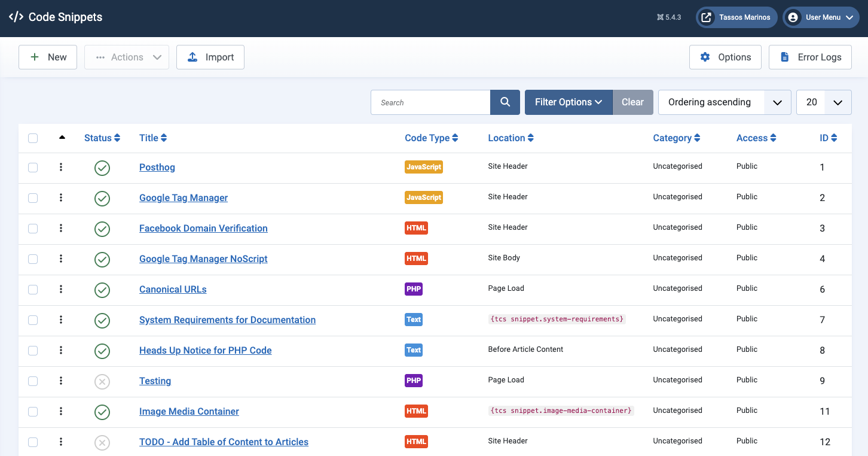The image size is (868, 456).
Task: Enable the unpublished Testing snippet status icon
Action: click(102, 381)
